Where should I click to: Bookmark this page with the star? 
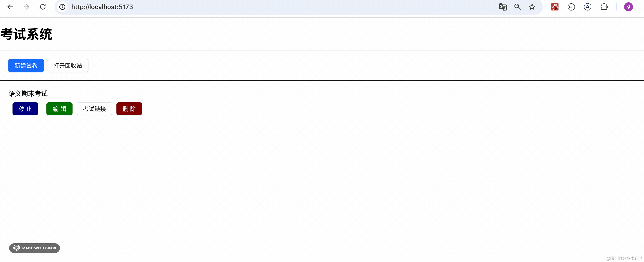pos(532,7)
